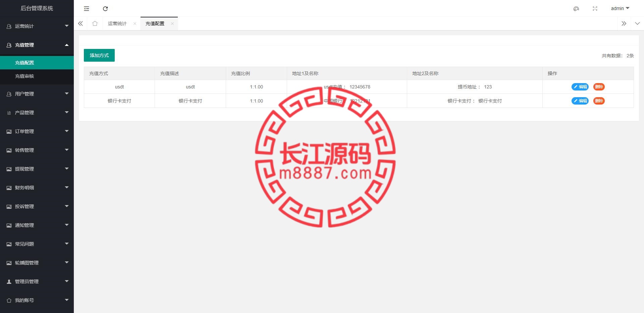Image resolution: width=644 pixels, height=313 pixels.
Task: Expand 产品管理 sidebar menu
Action: (x=37, y=113)
